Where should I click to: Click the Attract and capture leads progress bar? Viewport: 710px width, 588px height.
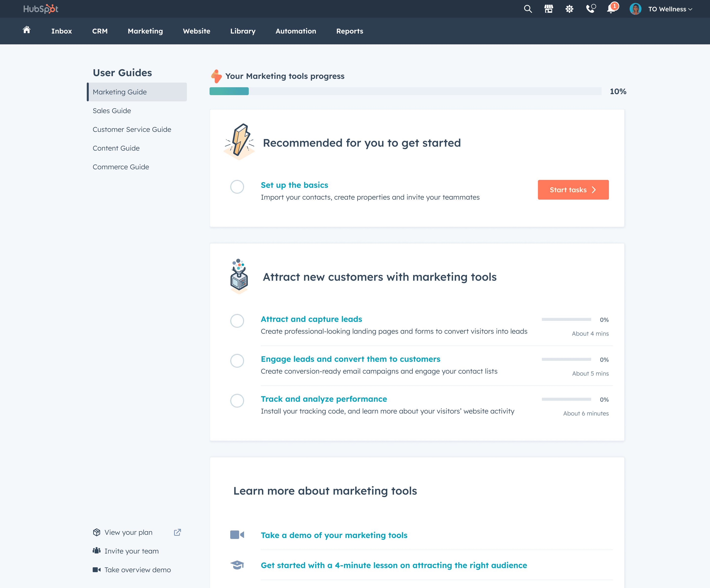566,319
